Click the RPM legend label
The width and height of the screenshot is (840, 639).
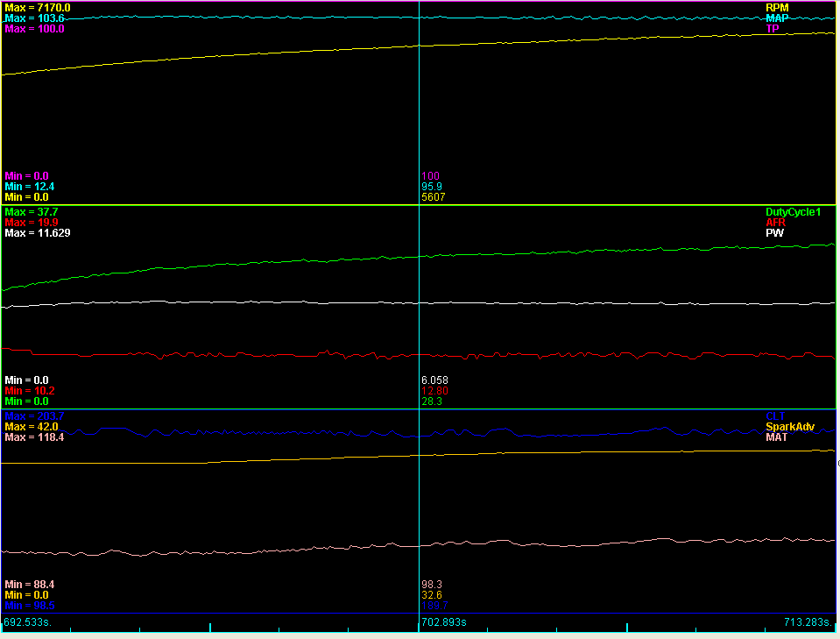coord(776,7)
